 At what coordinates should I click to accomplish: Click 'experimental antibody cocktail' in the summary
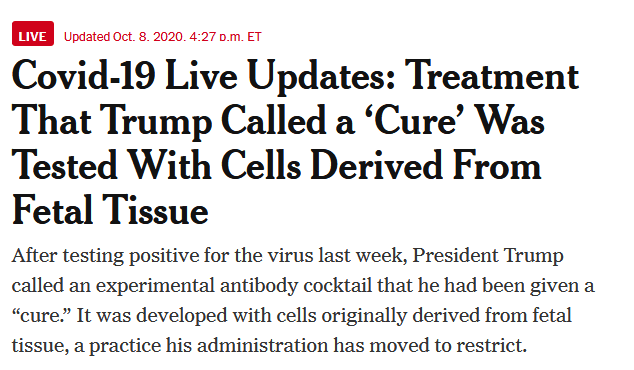tap(234, 286)
